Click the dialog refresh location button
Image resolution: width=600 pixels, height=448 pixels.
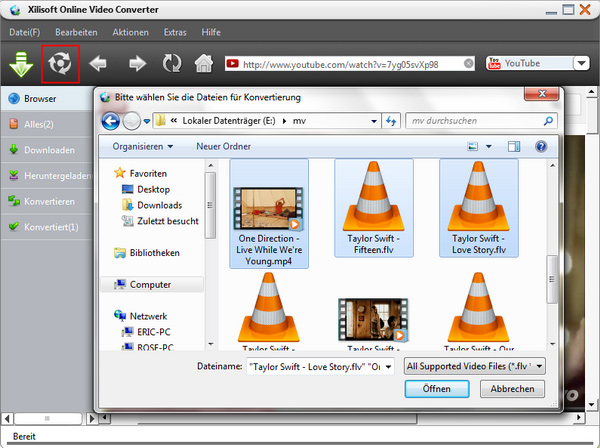click(391, 121)
